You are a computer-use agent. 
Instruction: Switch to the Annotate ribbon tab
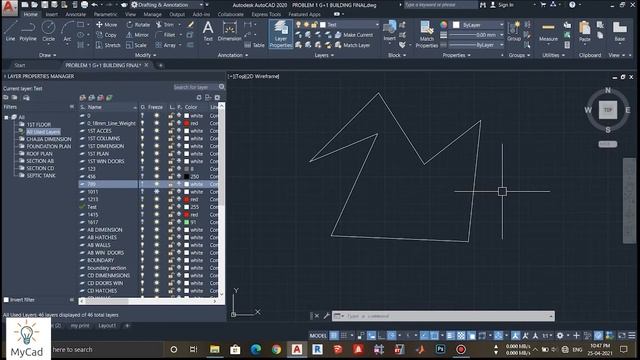point(76,14)
